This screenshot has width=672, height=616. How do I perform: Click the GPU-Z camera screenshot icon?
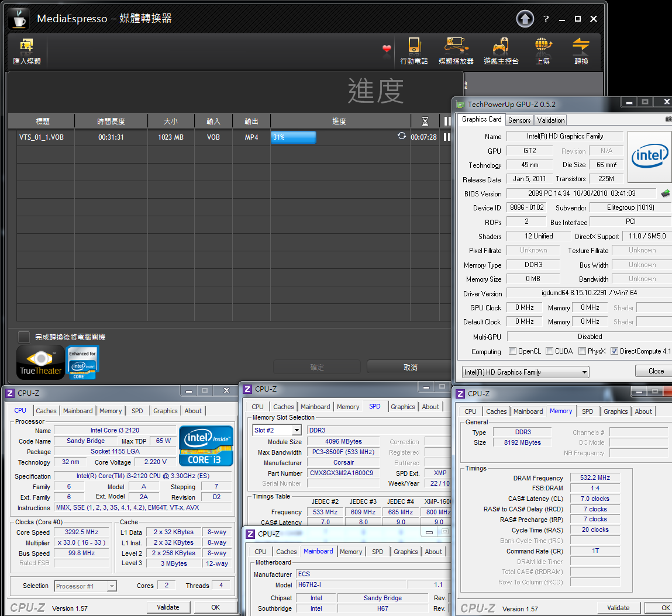(x=668, y=119)
